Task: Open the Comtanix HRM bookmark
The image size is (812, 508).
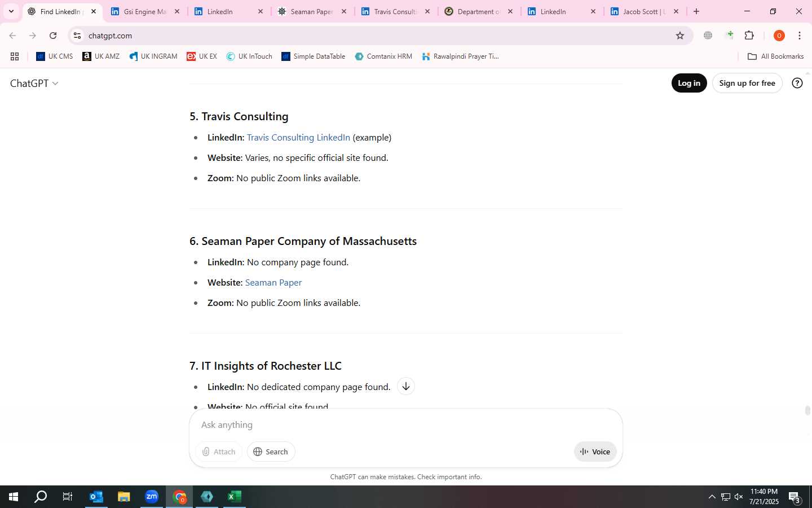Action: (383, 56)
